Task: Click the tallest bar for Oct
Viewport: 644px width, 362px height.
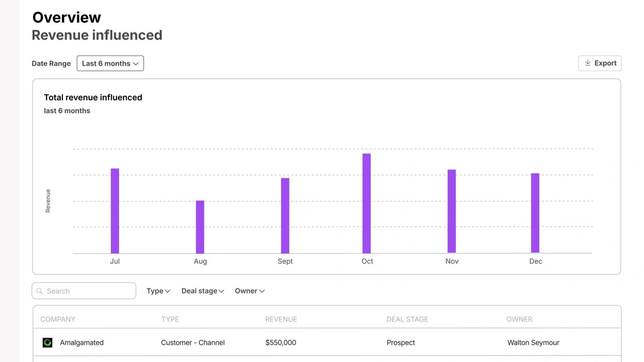Action: click(x=367, y=203)
